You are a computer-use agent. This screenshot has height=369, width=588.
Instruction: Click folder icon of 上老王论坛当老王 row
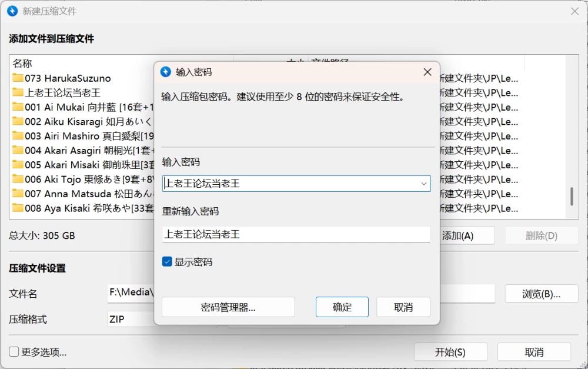tap(18, 92)
